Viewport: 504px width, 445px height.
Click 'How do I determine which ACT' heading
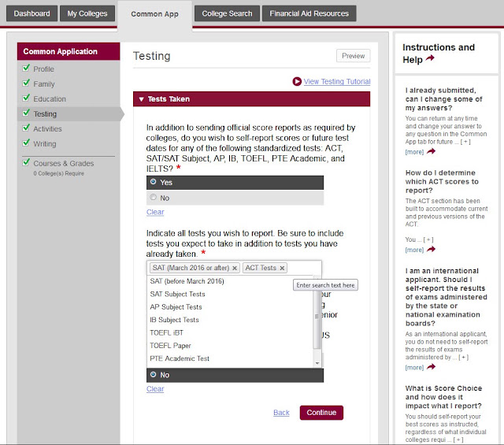point(442,182)
